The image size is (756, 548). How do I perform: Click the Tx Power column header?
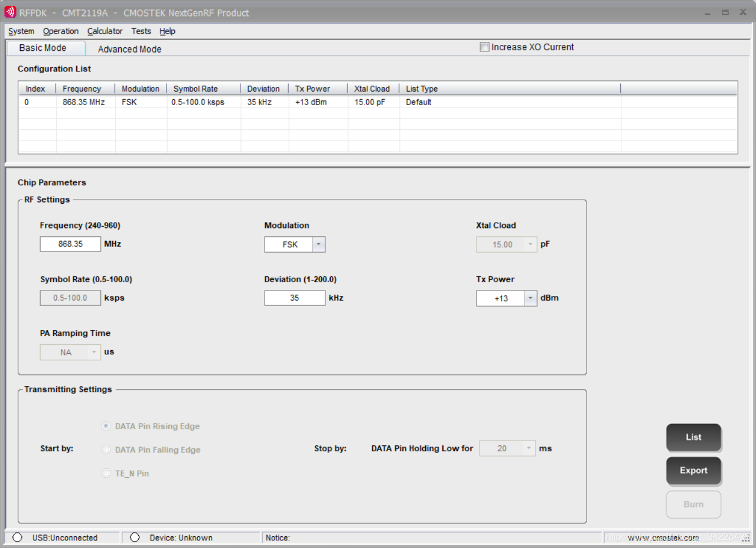(318, 89)
